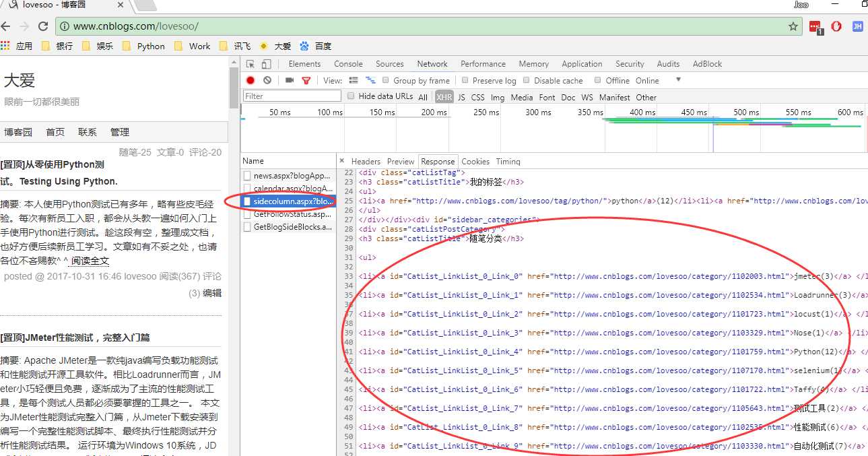Open the 娱乐 bookmark folder

click(x=98, y=46)
